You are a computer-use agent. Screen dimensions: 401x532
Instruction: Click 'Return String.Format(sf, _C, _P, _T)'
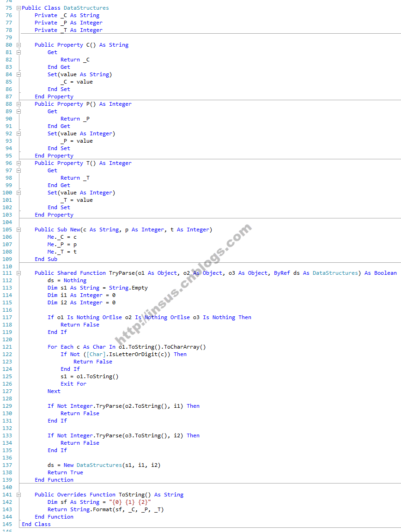106,510
